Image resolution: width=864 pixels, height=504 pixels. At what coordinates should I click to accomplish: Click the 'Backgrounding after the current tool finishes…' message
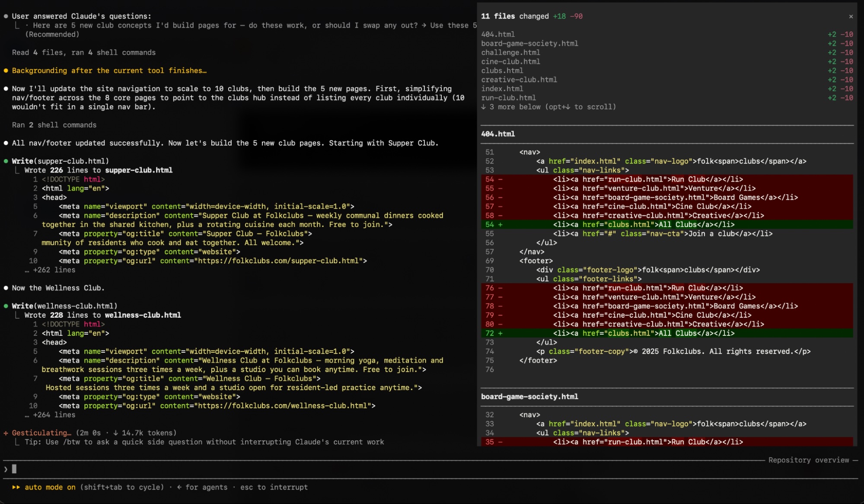click(x=109, y=70)
